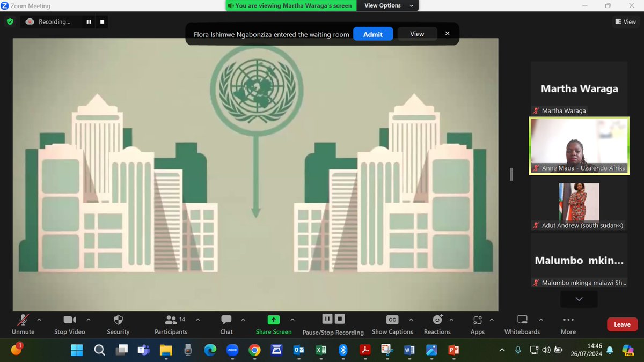Viewport: 644px width, 362px height.
Task: Open the Chat panel
Action: click(226, 324)
